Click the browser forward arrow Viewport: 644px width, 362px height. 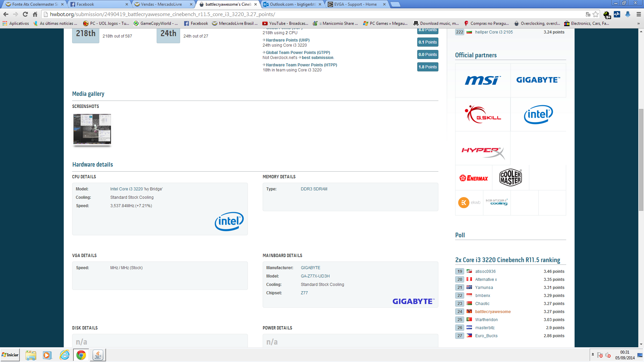(x=15, y=14)
